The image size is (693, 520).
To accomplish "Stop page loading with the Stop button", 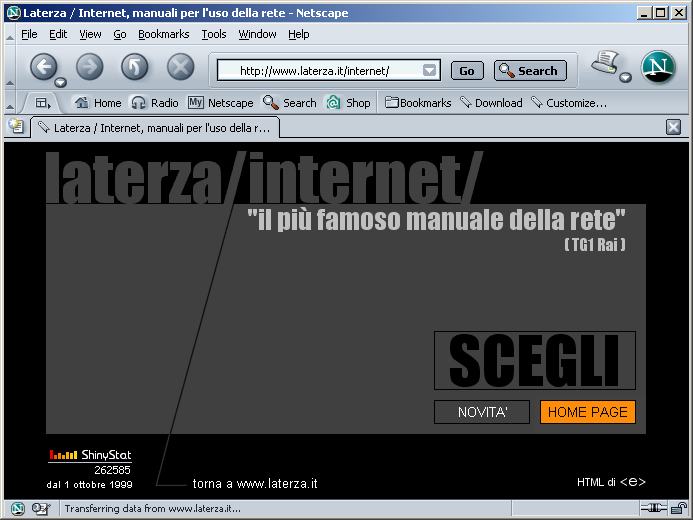I will coord(180,67).
